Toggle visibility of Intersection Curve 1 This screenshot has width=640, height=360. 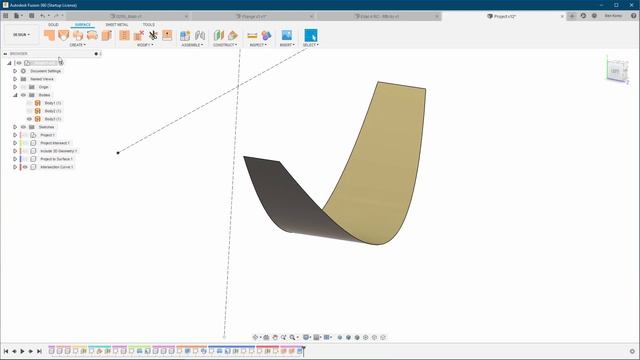coord(25,167)
